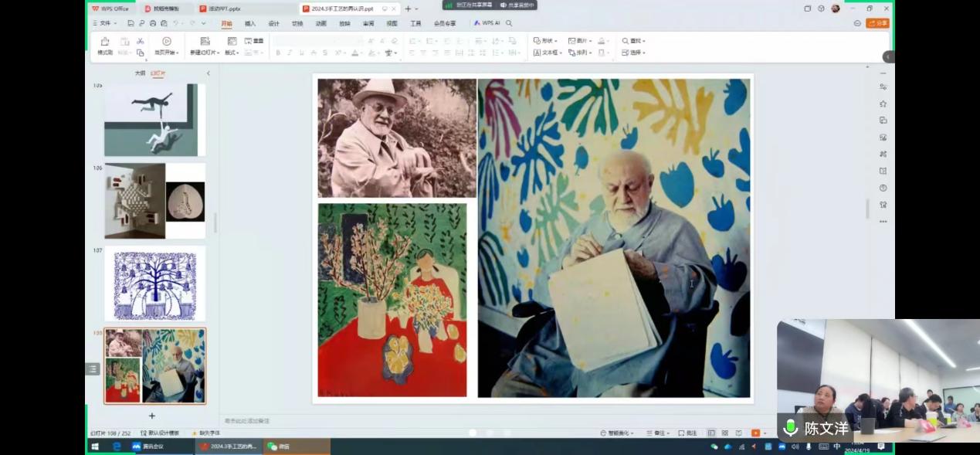980x455 pixels.
Task: Switch to 大纲 outline panel tab
Action: click(x=140, y=73)
